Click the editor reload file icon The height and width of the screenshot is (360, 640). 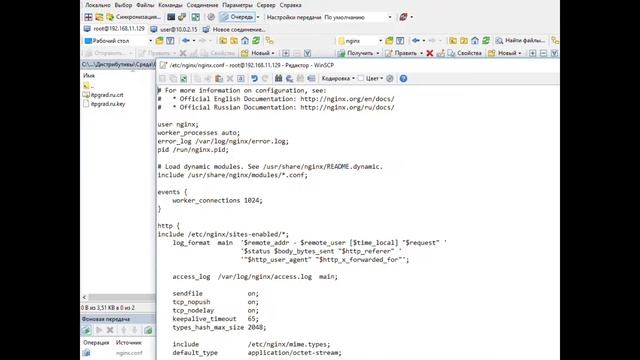pyautogui.click(x=184, y=78)
